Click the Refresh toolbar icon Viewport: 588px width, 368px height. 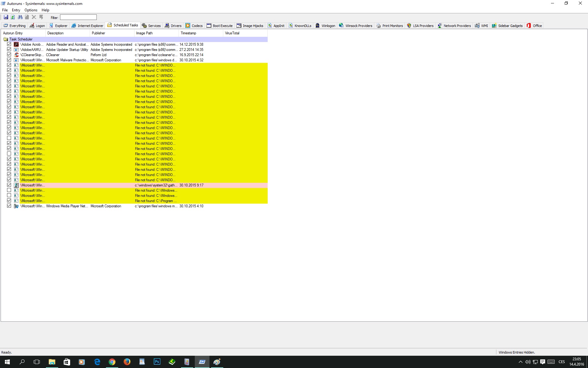pyautogui.click(x=13, y=17)
